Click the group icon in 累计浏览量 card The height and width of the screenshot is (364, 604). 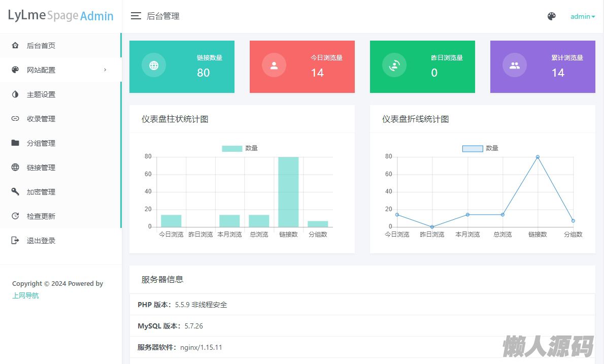pyautogui.click(x=515, y=65)
